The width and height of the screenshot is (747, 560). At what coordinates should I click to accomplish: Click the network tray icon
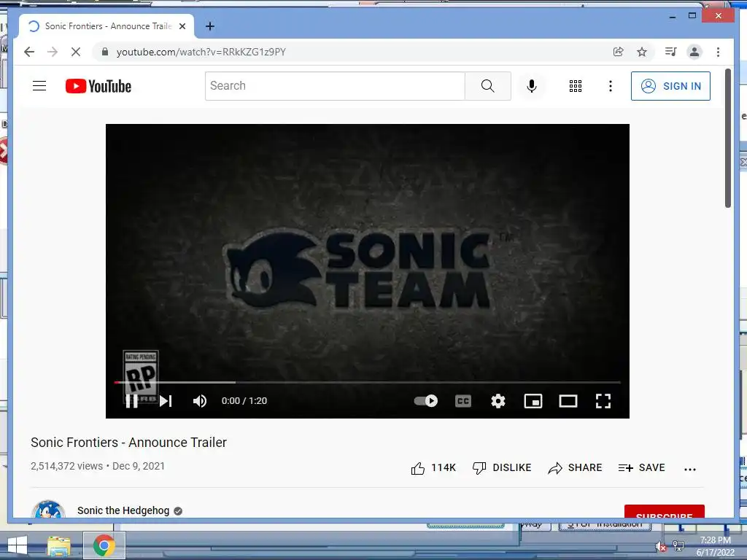click(678, 545)
